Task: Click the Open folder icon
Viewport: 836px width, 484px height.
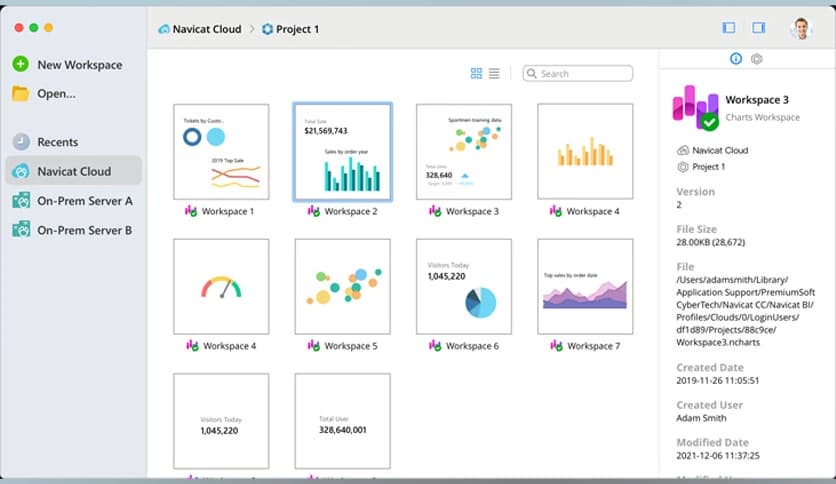Action: point(20,94)
